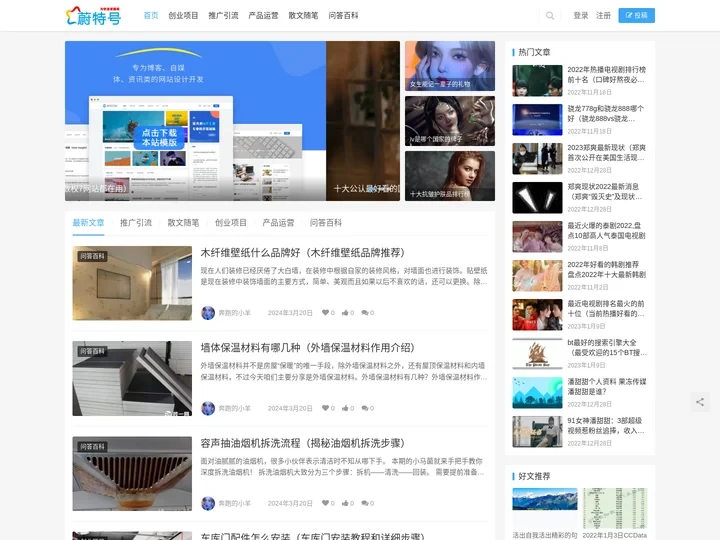Open hot article 郑爽现状2022最新消息
Viewport: 720px width, 540px height.
[x=606, y=191]
